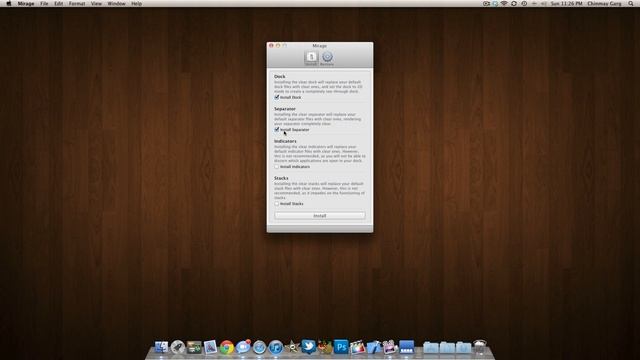Switch to the Remove toolbar tab
This screenshot has height=360, width=640.
click(327, 58)
